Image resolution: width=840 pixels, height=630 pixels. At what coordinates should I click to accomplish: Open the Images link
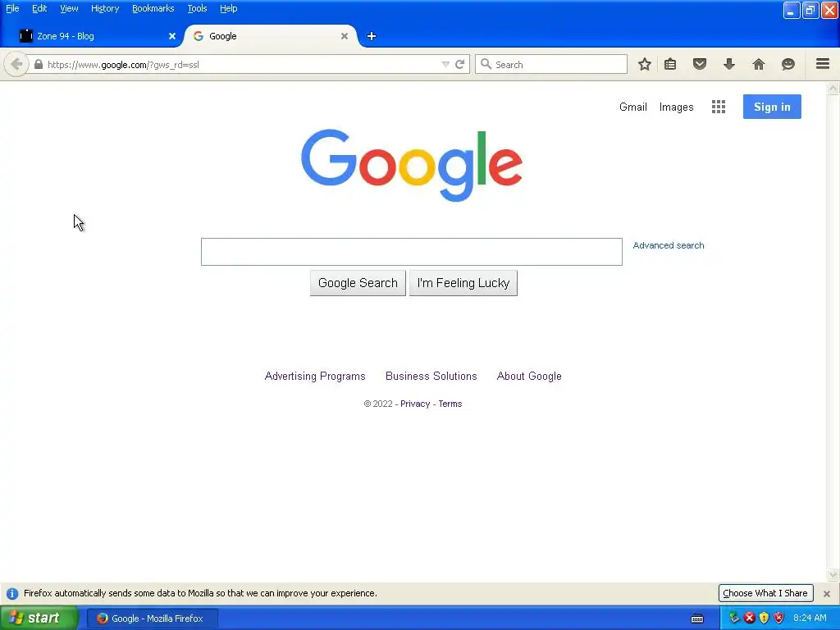point(676,107)
